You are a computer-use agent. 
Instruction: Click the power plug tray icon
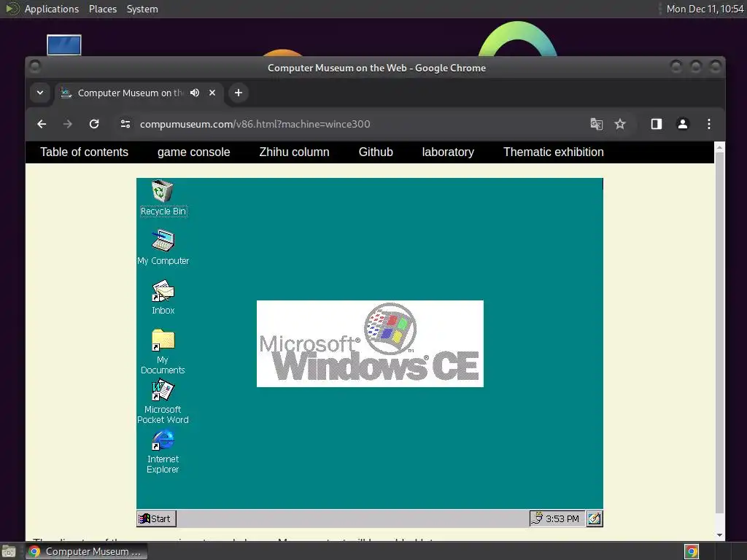coord(536,518)
